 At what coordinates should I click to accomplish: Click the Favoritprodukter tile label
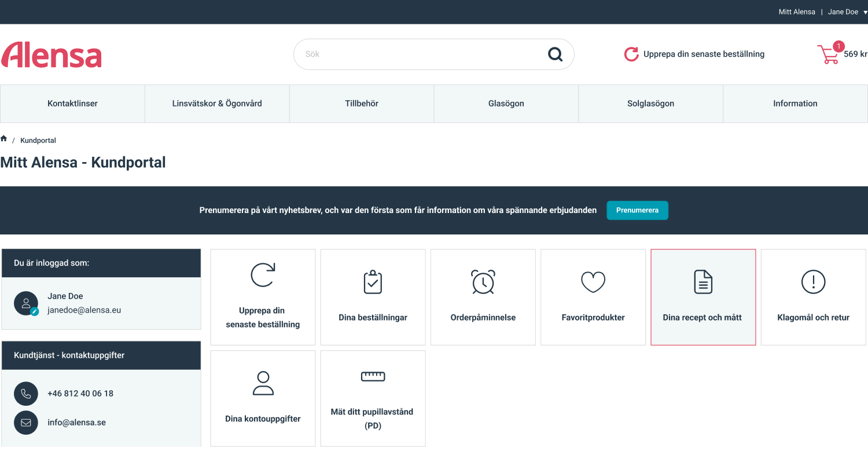[x=593, y=318]
